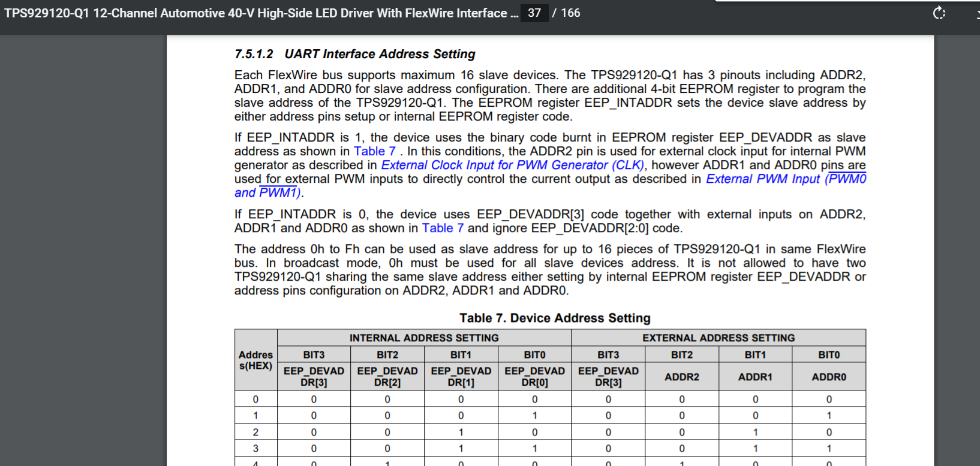Click 'INTERNAL ADDRESS SETTING' table header
Viewport: 980px width, 466px height.
coord(424,338)
